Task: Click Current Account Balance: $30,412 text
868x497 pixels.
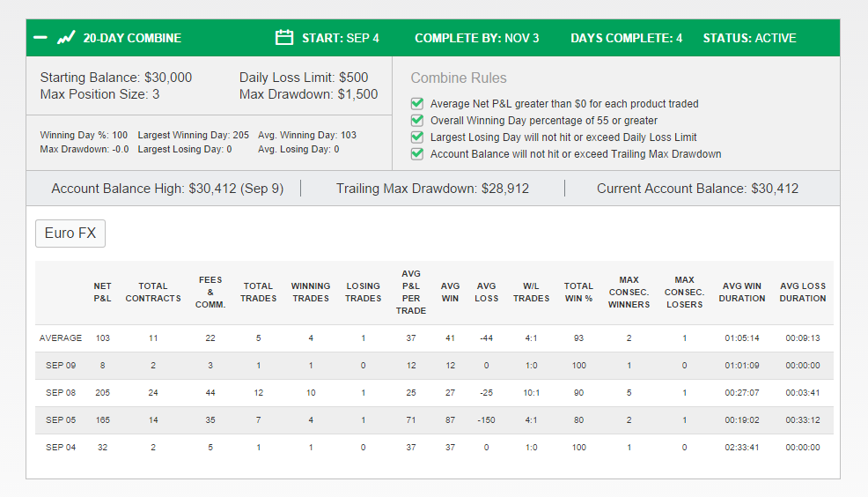Action: point(697,189)
